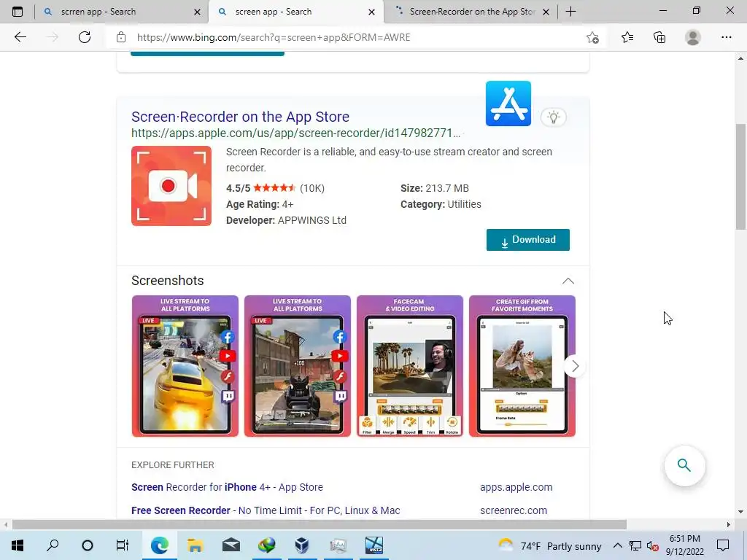Click the 'Developer: APPWINGS Ltd' text
This screenshot has width=747, height=560.
286,220
